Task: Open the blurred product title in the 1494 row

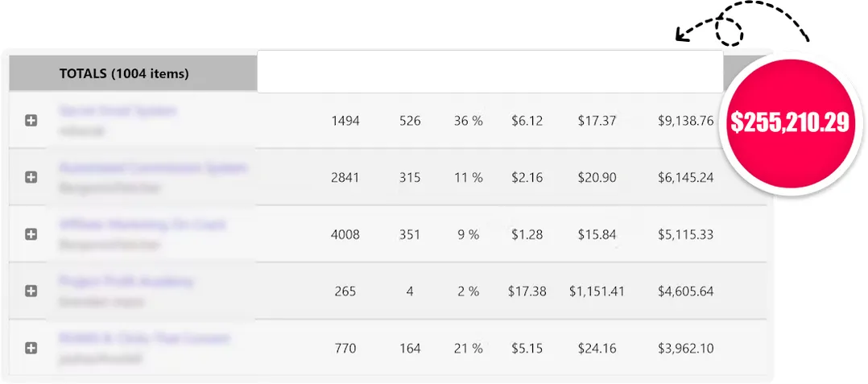Action: click(x=118, y=110)
